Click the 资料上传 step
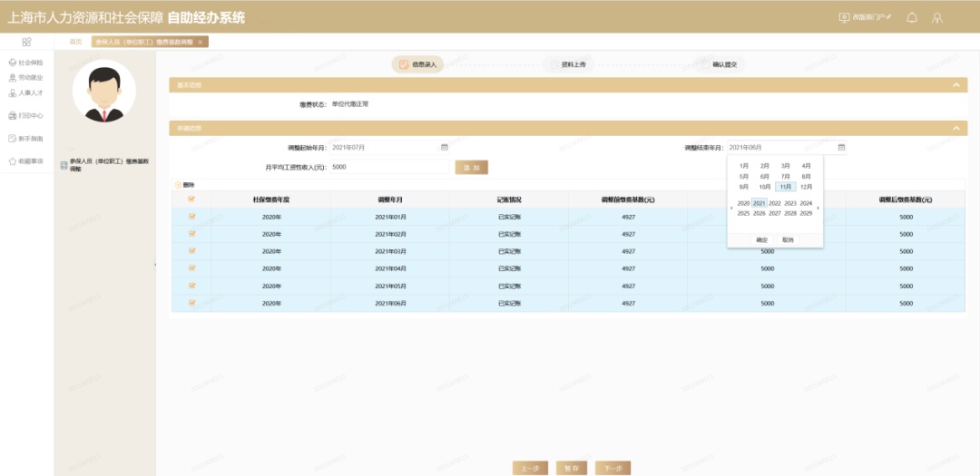Viewport: 980px width, 476px height. pos(567,64)
